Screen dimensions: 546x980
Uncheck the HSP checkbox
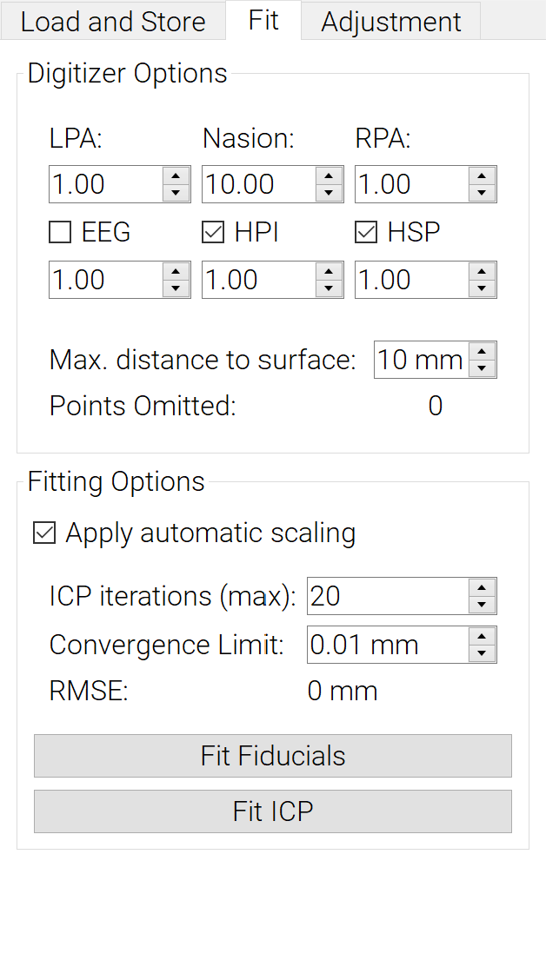366,233
